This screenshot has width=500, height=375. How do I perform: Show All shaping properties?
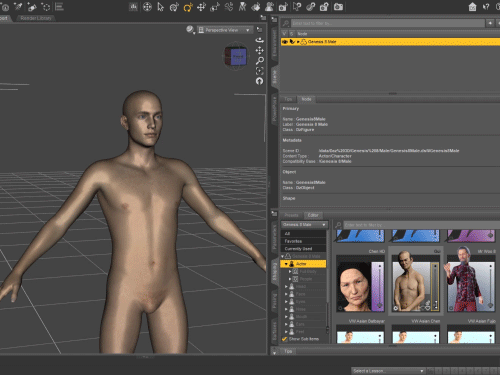point(304,233)
